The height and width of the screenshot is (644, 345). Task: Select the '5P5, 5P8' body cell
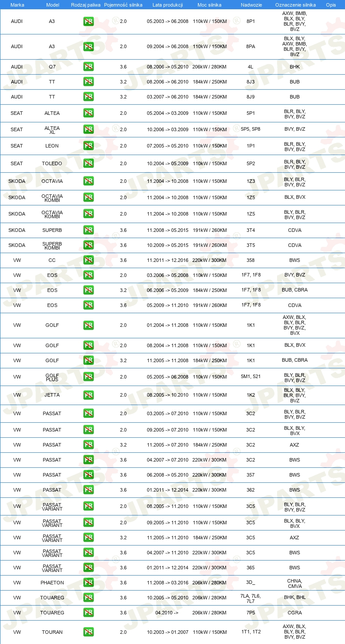[x=251, y=129]
